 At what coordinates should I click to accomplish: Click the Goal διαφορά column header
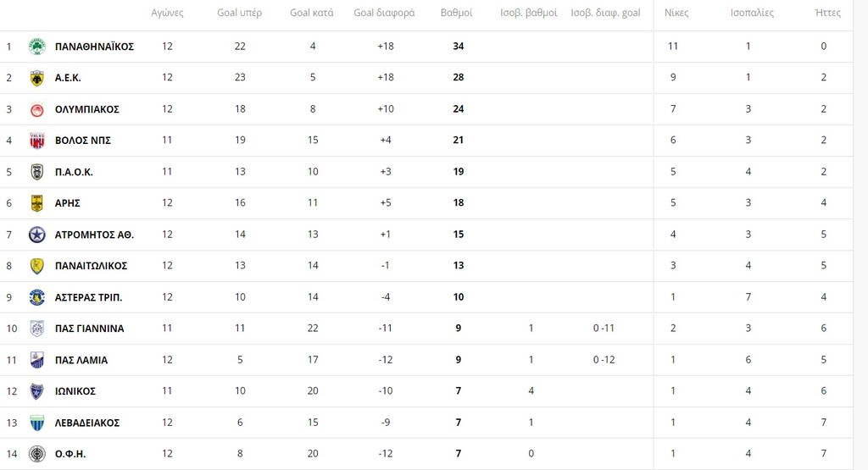click(x=384, y=13)
